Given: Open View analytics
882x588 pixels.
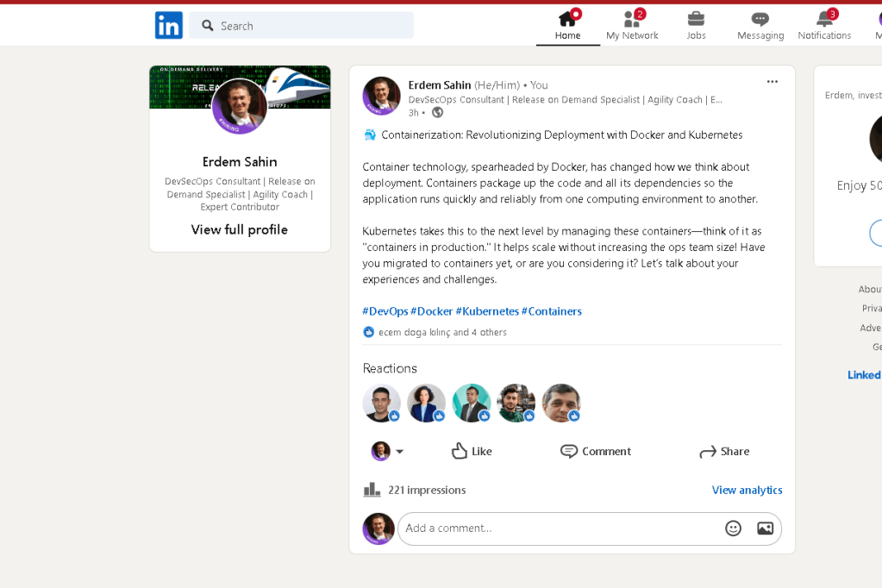Looking at the screenshot, I should point(747,490).
